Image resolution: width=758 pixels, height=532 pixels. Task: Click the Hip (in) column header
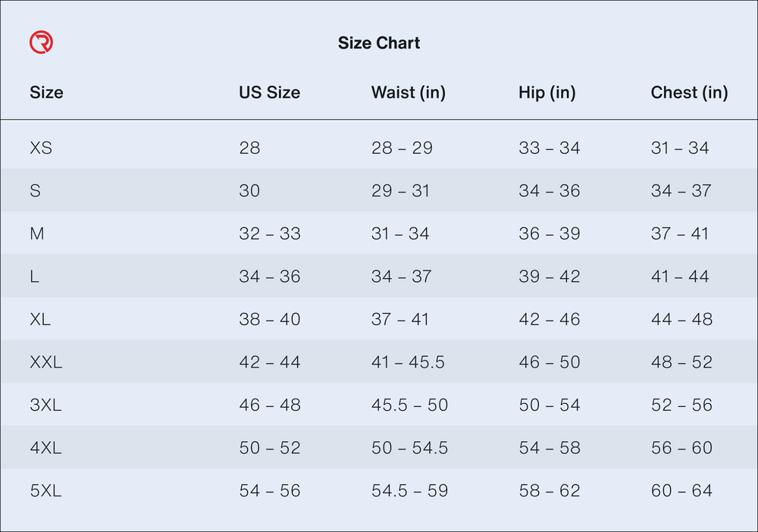pyautogui.click(x=547, y=92)
